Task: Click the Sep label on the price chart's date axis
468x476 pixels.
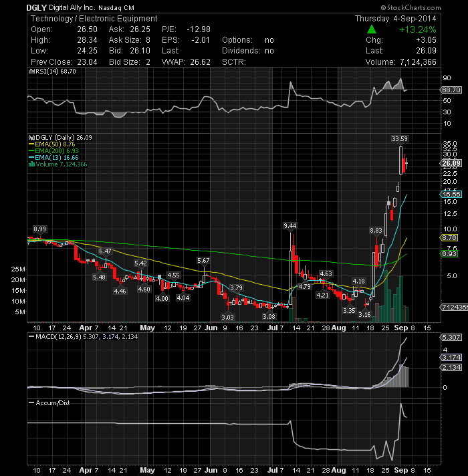Action: pos(400,328)
